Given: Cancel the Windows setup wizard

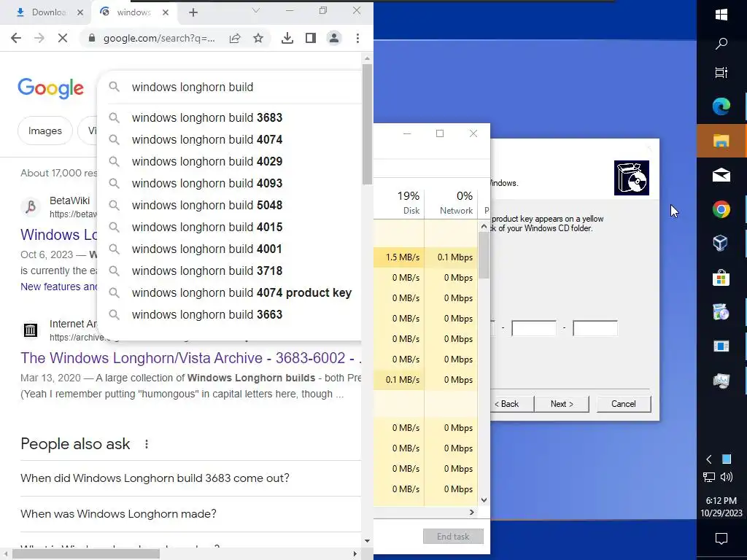Looking at the screenshot, I should click(624, 404).
